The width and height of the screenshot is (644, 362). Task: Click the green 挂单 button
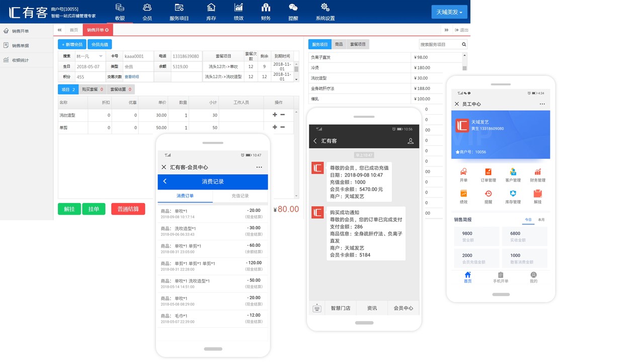pyautogui.click(x=94, y=209)
